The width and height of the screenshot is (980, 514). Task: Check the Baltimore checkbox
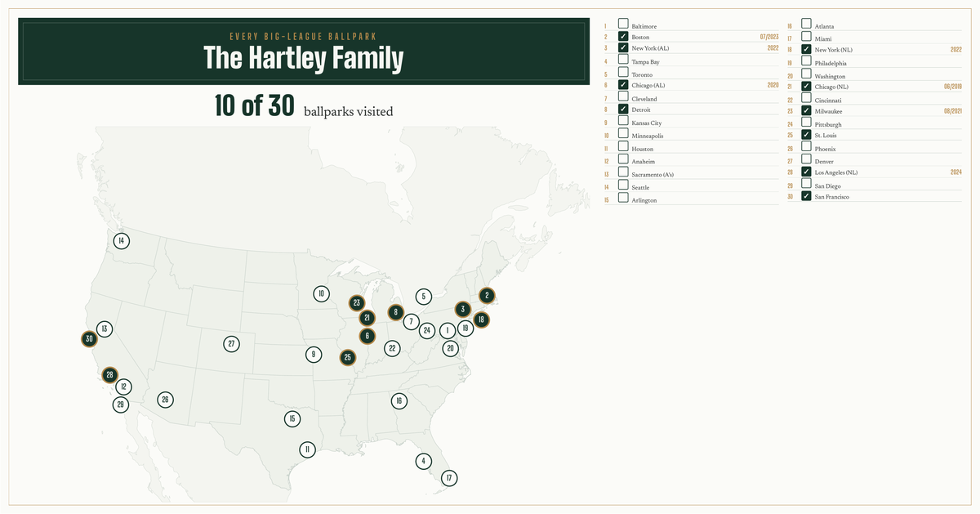623,24
